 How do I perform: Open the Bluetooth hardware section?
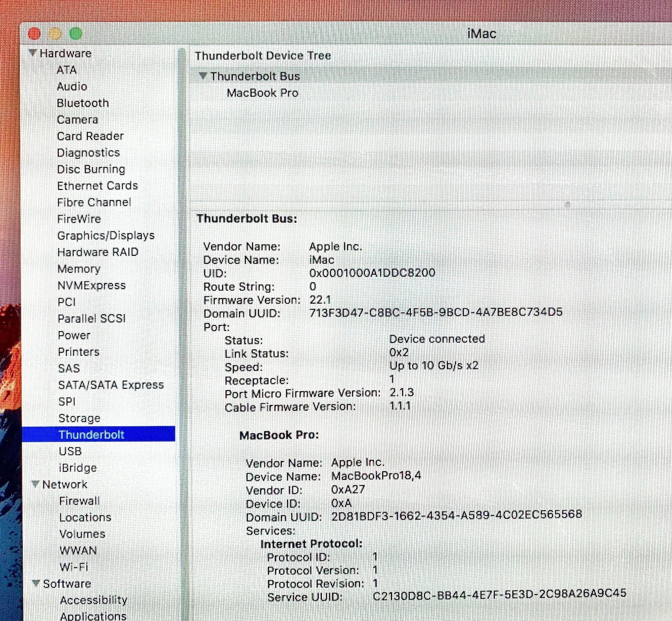tap(83, 103)
